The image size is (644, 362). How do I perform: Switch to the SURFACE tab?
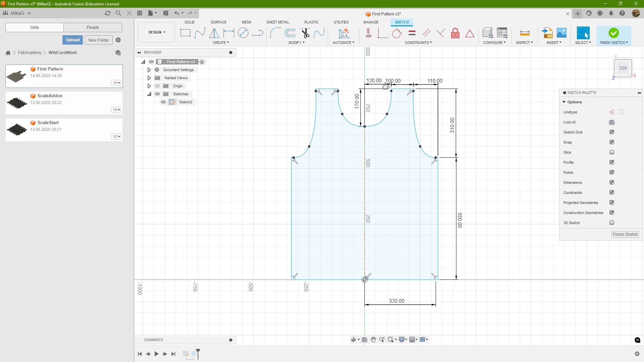[218, 22]
